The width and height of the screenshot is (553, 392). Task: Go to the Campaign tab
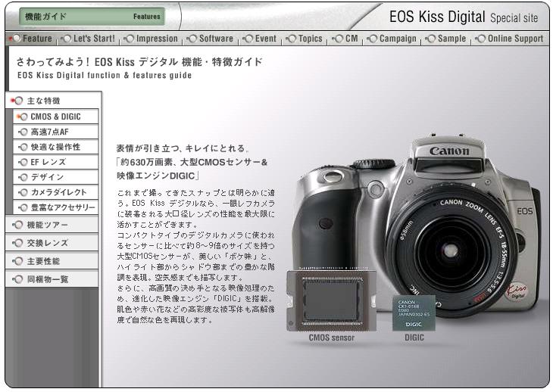[x=392, y=39]
